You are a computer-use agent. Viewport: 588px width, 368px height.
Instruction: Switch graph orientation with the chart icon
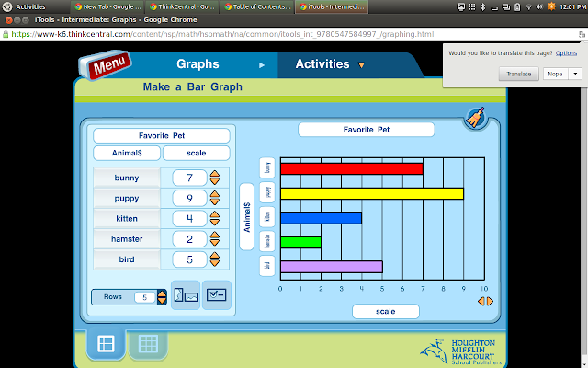[186, 295]
